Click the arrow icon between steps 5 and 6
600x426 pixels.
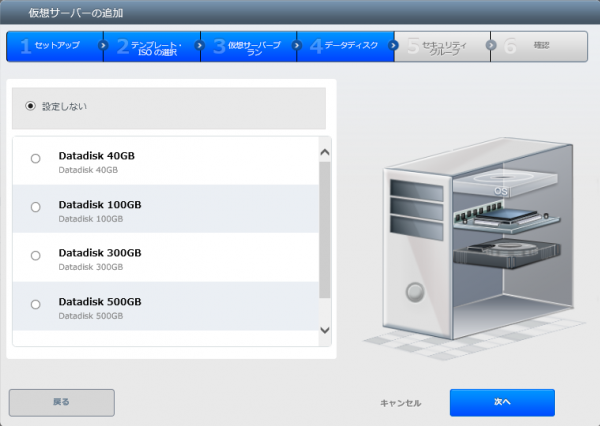(x=491, y=45)
